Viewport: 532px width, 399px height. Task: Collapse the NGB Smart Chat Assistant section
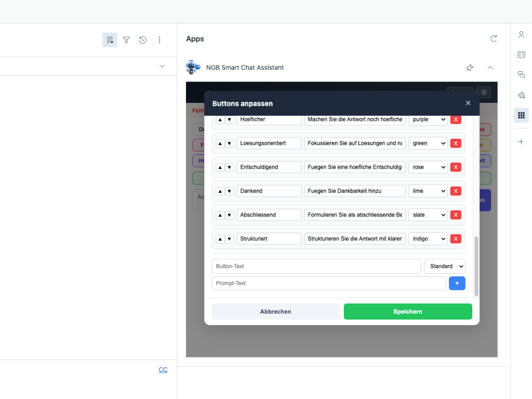[490, 68]
